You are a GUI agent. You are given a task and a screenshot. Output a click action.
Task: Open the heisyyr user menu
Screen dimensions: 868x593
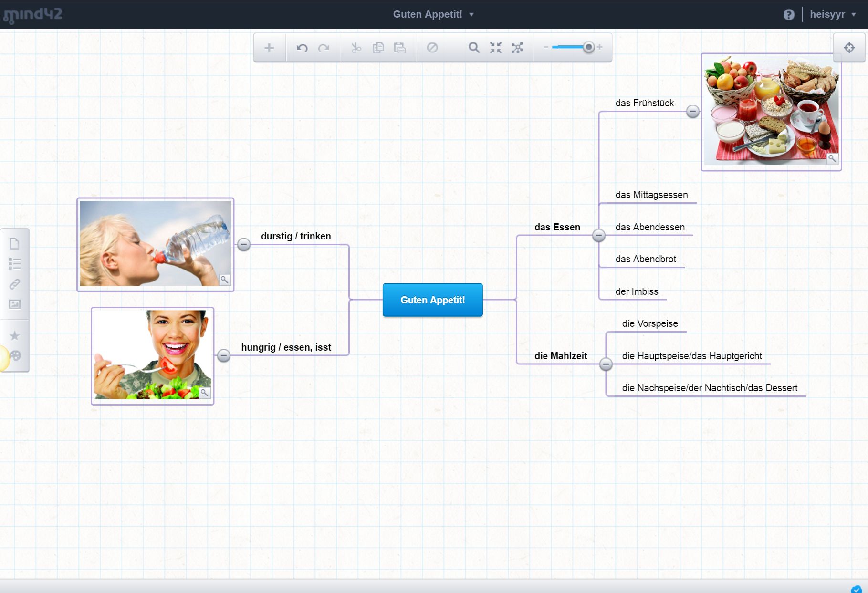coord(833,14)
